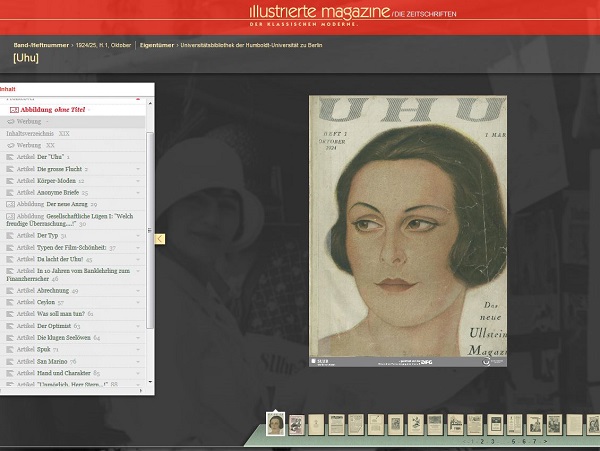
Task: Open the article 'Der "Uhu"'
Action: click(x=51, y=157)
